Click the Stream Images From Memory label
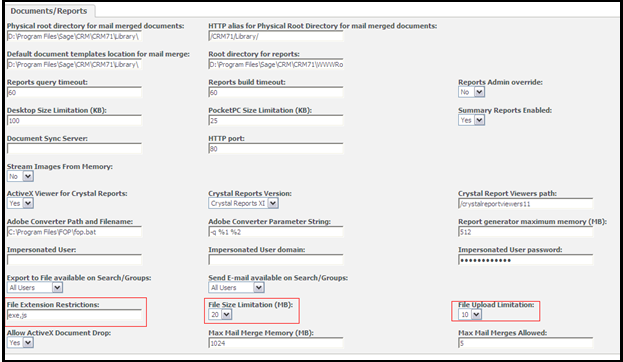This screenshot has height=362, width=623. 60,167
